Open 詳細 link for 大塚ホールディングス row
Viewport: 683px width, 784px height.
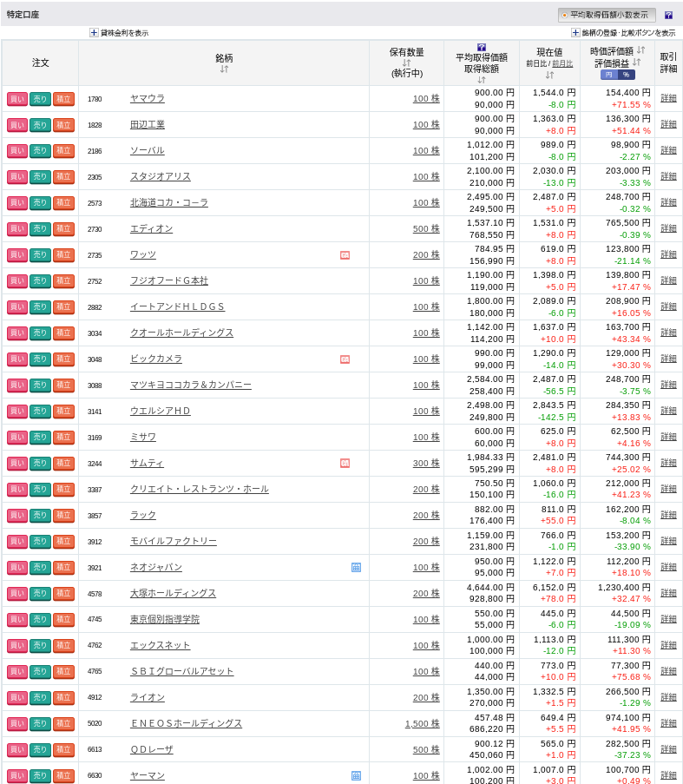click(x=668, y=593)
